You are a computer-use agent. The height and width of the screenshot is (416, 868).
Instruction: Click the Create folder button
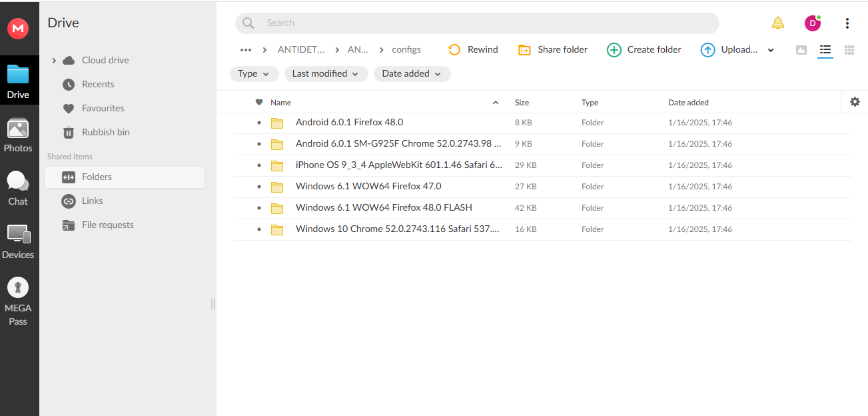[x=644, y=50]
